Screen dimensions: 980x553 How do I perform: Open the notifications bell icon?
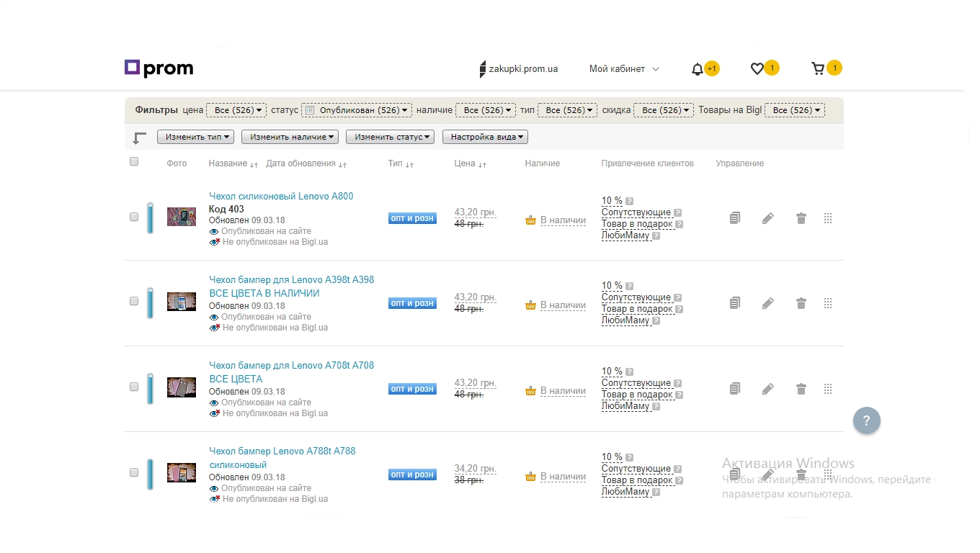(x=697, y=69)
